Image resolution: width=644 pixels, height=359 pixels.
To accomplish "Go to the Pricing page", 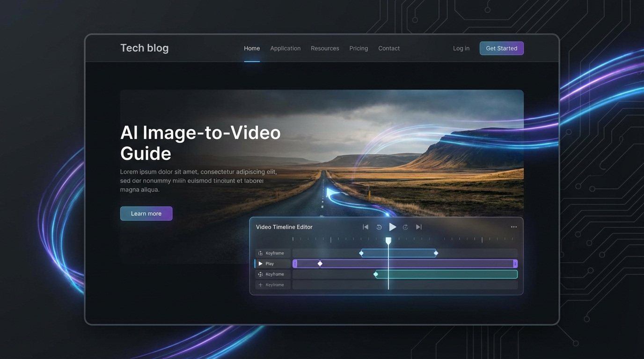I will tap(359, 48).
